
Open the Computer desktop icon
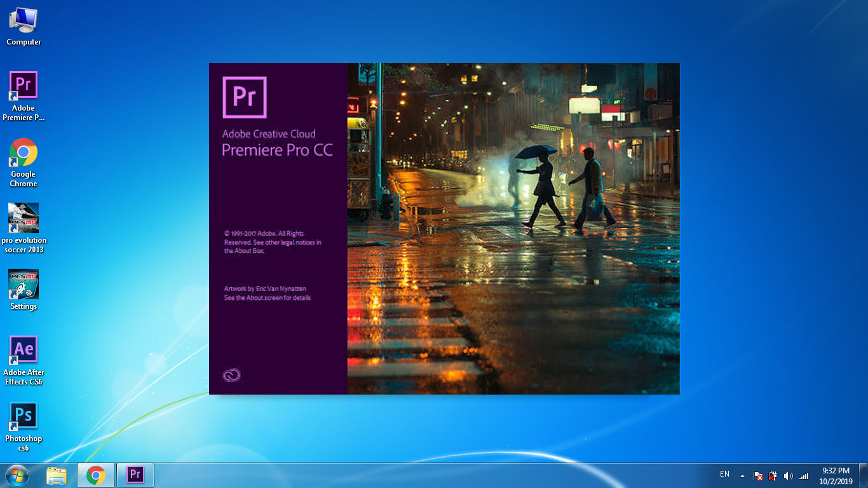pyautogui.click(x=24, y=26)
